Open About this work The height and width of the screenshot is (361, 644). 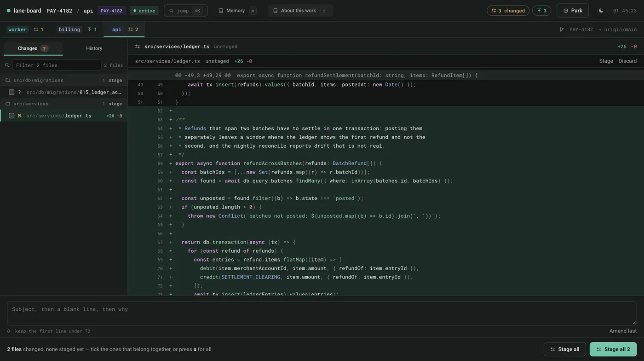pos(300,11)
